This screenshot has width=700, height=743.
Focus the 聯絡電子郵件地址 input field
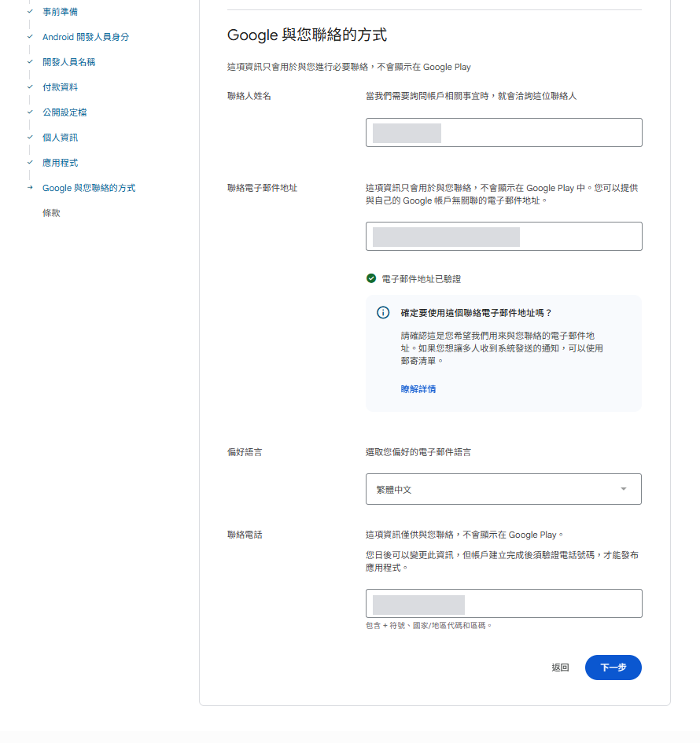(x=504, y=237)
